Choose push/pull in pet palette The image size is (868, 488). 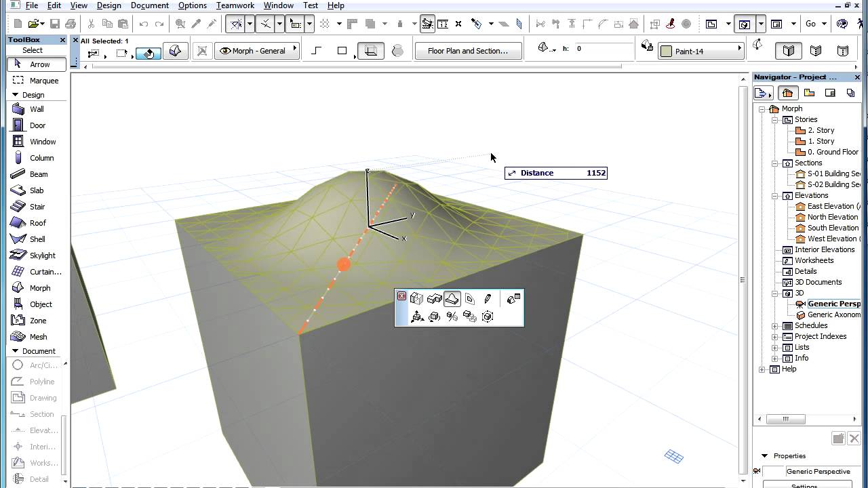(x=416, y=299)
